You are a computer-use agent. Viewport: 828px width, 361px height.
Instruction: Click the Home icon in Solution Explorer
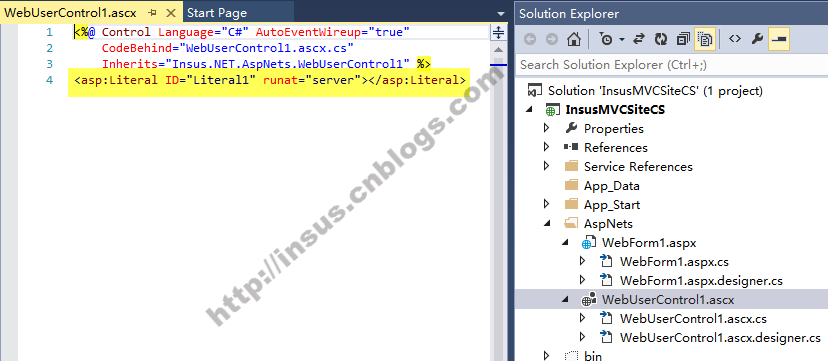[574, 40]
